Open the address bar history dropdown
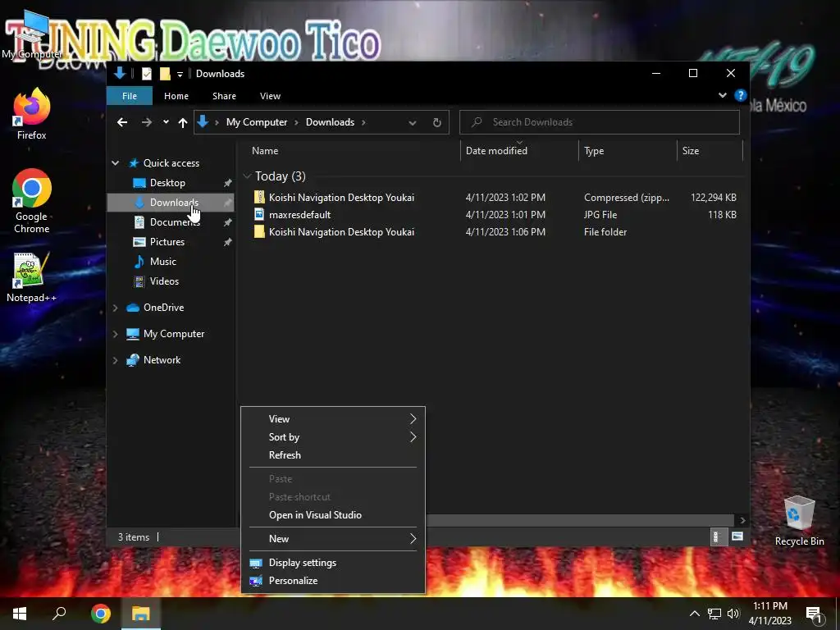 (x=413, y=123)
